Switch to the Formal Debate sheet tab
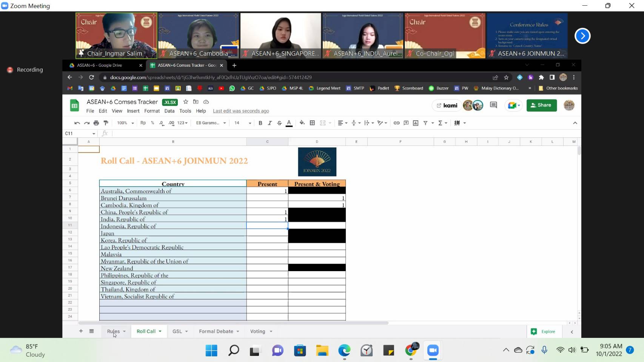The width and height of the screenshot is (644, 362). tap(216, 331)
